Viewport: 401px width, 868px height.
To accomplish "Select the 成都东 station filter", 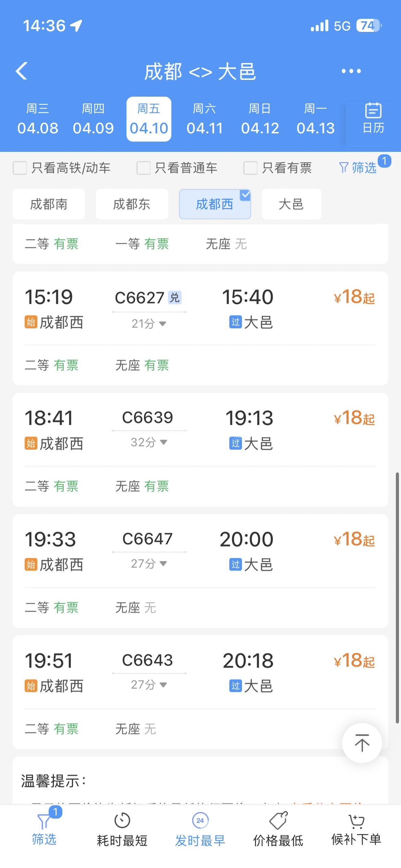I will [x=132, y=204].
